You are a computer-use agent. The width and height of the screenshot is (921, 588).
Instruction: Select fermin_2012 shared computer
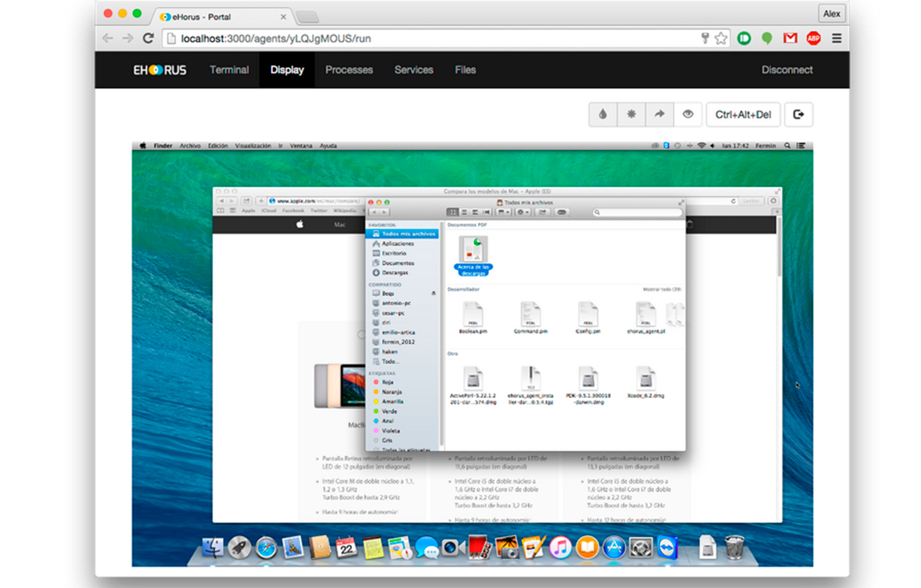pos(402,342)
